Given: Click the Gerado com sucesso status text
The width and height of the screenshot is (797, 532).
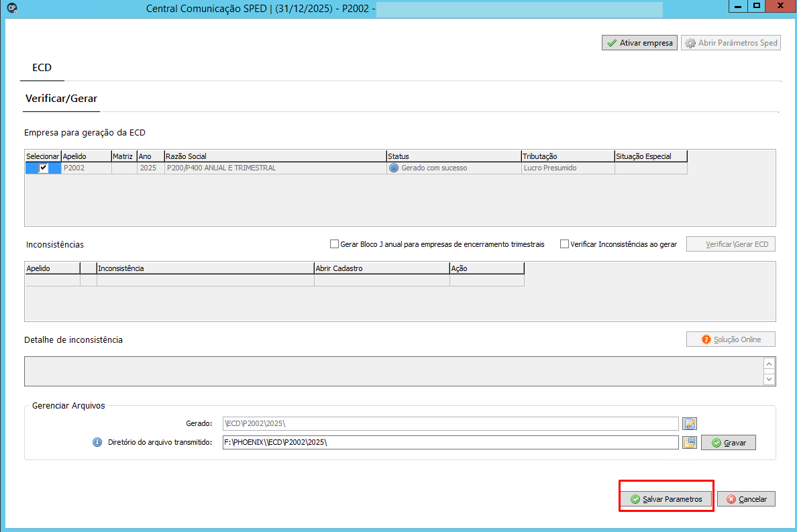Looking at the screenshot, I should [x=434, y=168].
